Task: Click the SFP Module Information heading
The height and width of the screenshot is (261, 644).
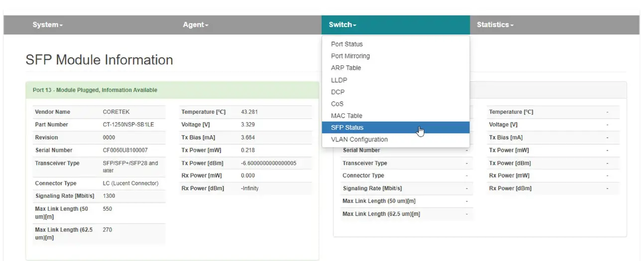Action: [99, 60]
